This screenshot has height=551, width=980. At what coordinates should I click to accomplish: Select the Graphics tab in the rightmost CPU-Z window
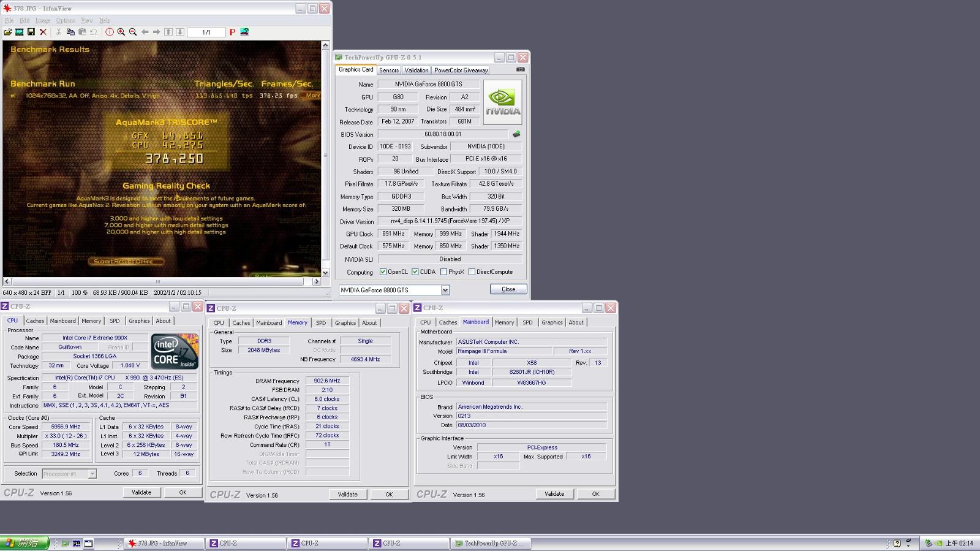point(552,322)
